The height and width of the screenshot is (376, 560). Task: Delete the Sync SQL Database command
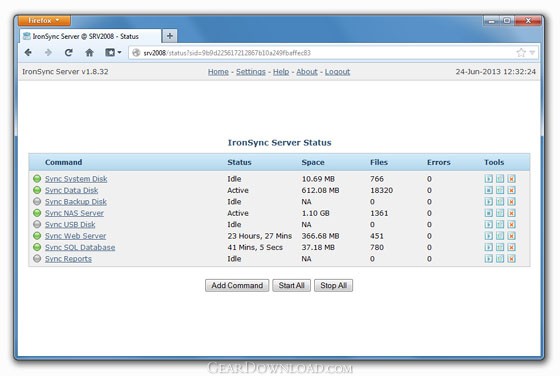coord(511,247)
